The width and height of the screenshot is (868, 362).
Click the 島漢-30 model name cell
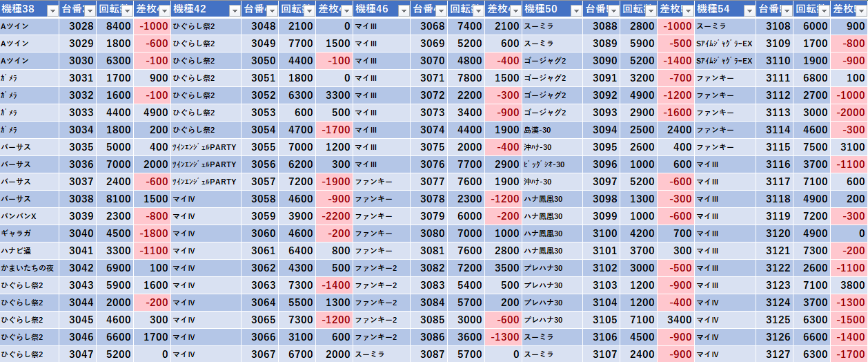click(552, 130)
